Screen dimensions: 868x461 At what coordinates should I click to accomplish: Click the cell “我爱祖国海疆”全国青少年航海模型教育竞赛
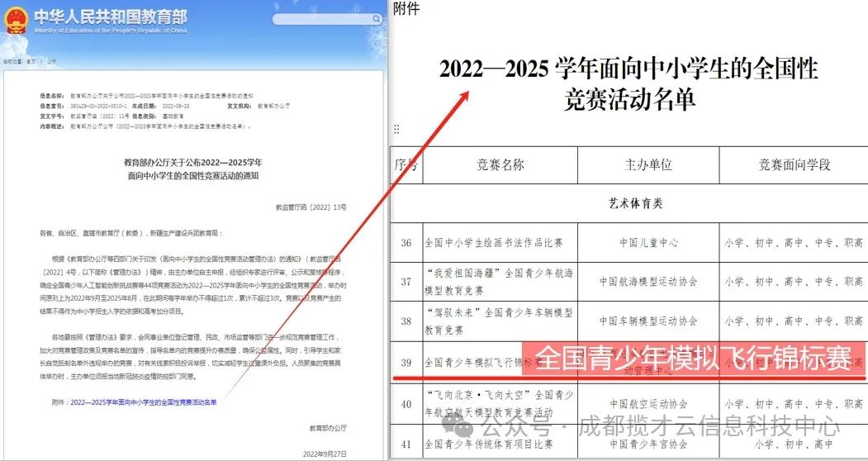pyautogui.click(x=499, y=282)
